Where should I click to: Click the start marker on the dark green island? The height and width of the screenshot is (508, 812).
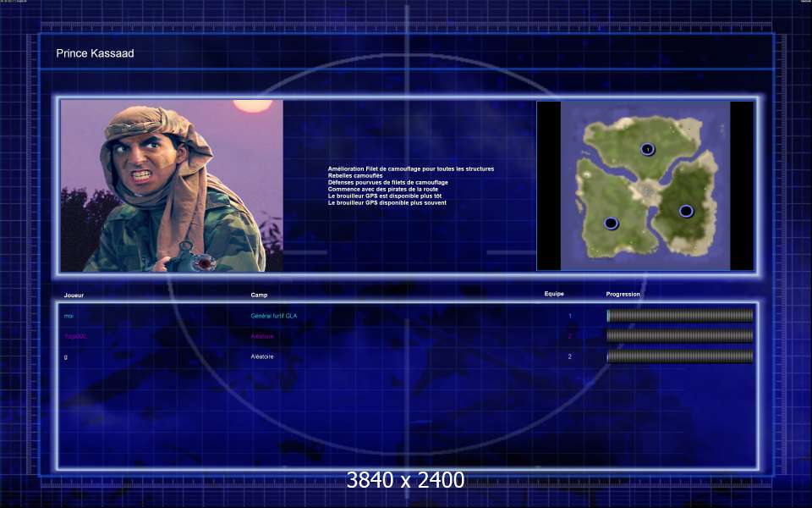pos(686,211)
